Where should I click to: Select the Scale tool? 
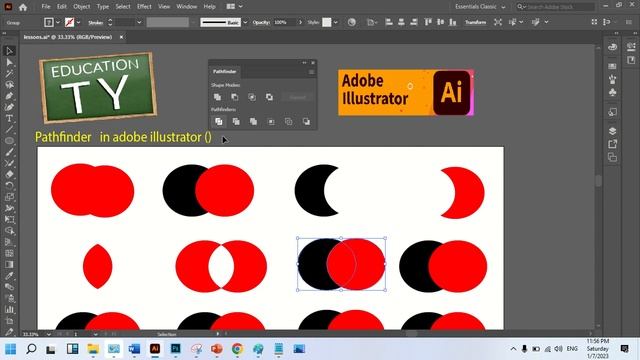(9, 197)
